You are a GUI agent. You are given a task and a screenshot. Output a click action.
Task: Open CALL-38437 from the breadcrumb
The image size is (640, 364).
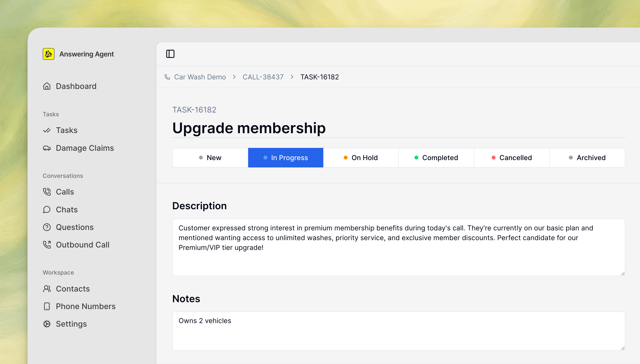(263, 77)
